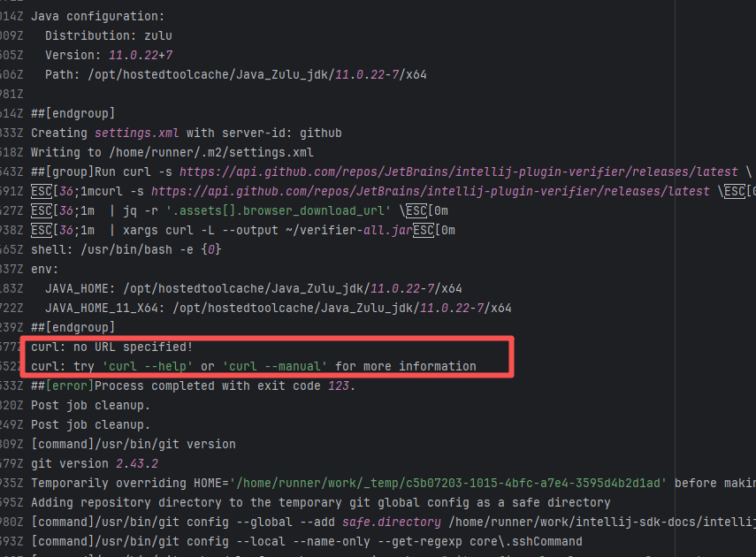Click the 'Version: 11.0.22+7' line

pyautogui.click(x=108, y=55)
